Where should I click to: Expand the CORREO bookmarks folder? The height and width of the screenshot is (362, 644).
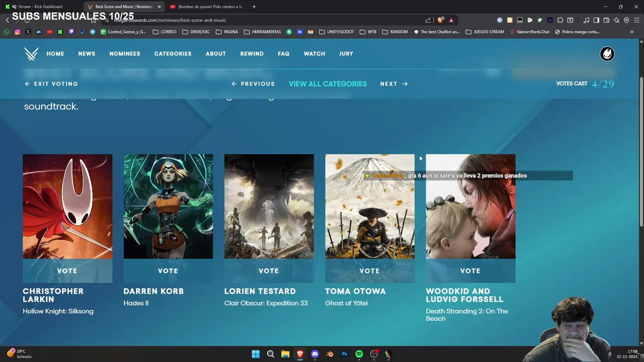point(165,32)
